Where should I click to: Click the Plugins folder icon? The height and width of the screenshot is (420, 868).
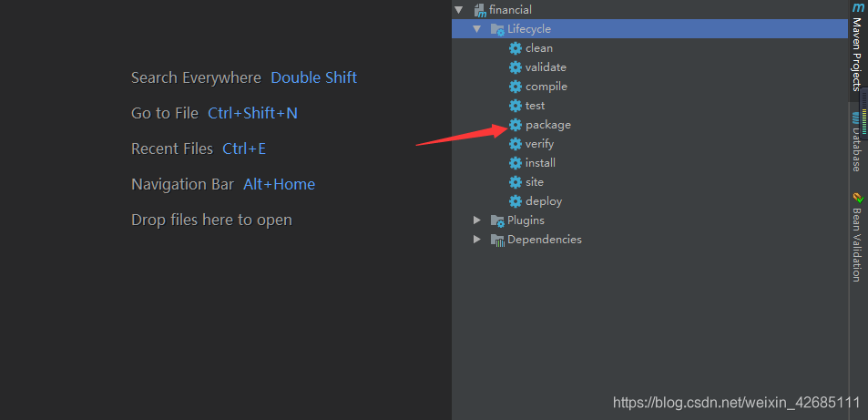(497, 220)
